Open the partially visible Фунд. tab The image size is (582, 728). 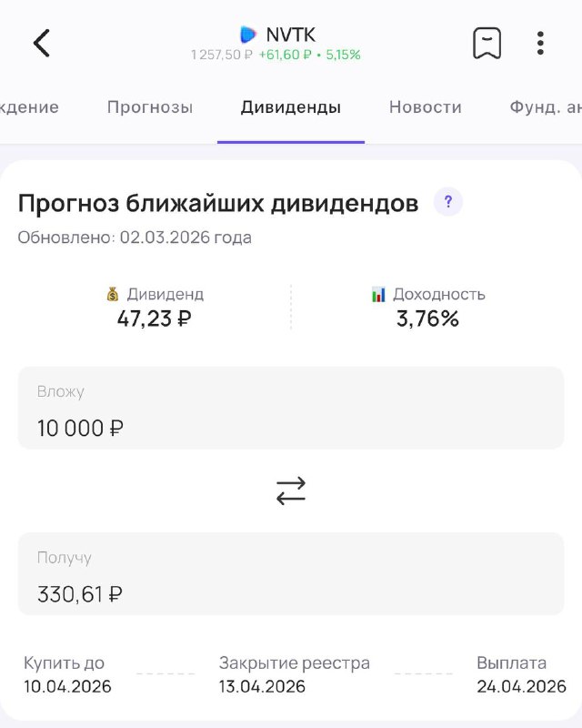[546, 107]
